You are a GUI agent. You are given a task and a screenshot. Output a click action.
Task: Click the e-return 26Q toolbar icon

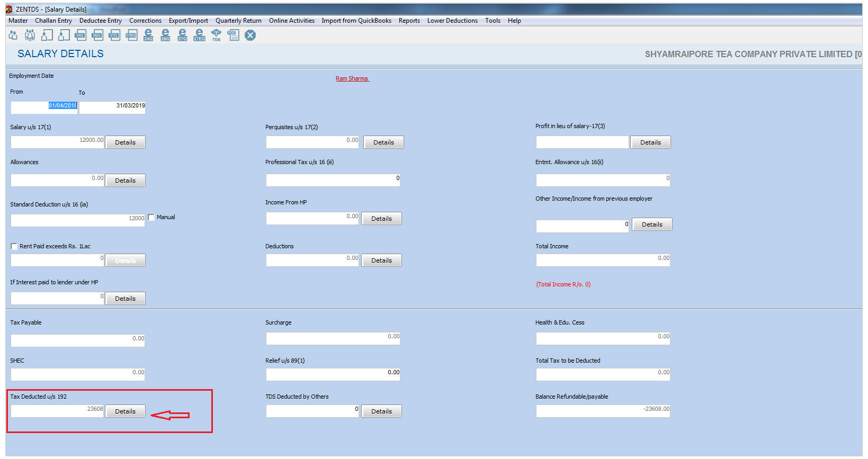165,35
